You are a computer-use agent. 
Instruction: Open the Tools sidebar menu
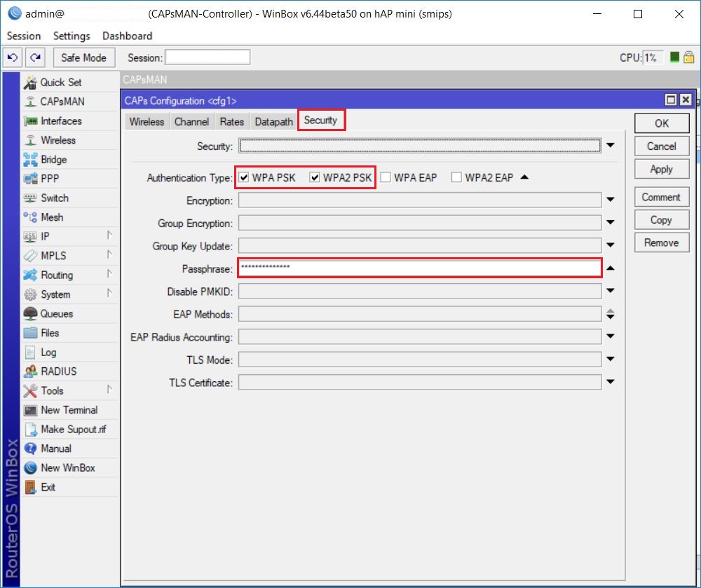(x=70, y=390)
